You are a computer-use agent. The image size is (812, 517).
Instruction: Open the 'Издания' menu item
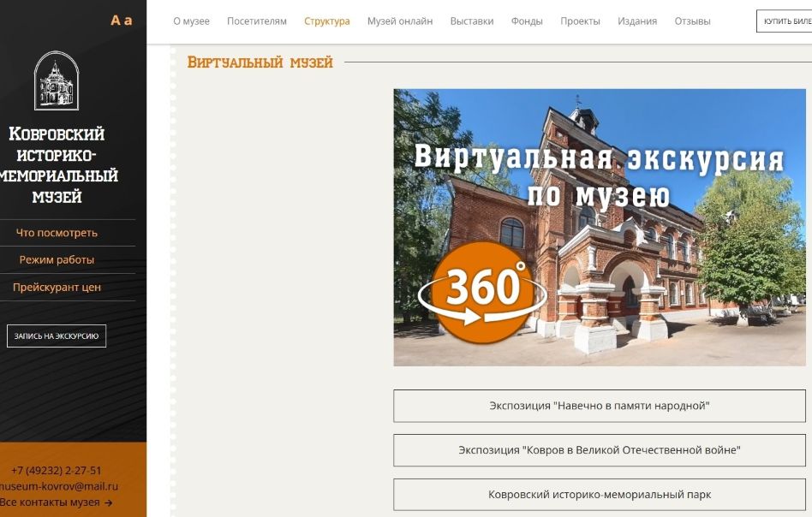[x=637, y=21]
